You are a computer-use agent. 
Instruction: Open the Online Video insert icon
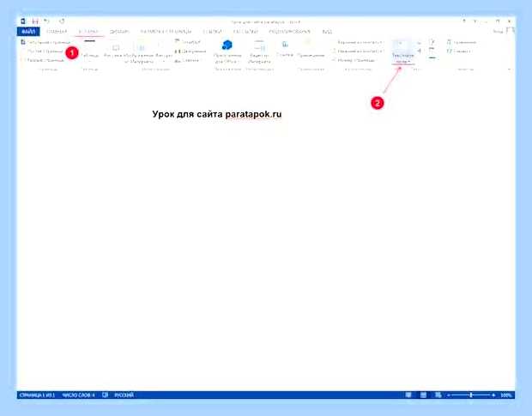coord(259,45)
